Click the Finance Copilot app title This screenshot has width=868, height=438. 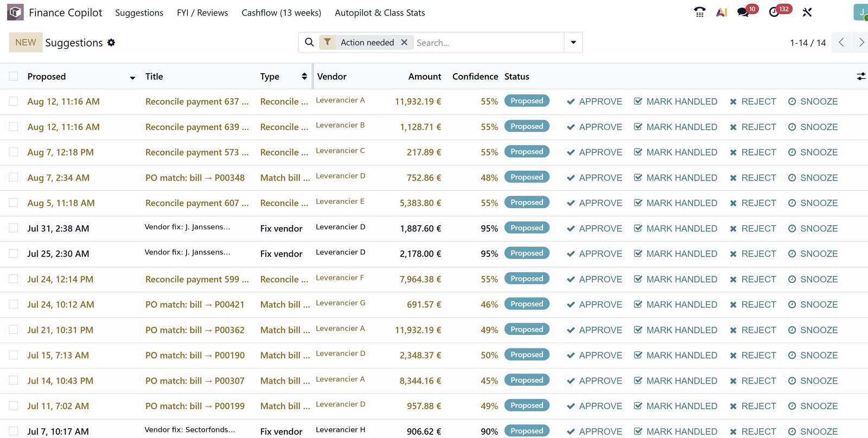66,12
